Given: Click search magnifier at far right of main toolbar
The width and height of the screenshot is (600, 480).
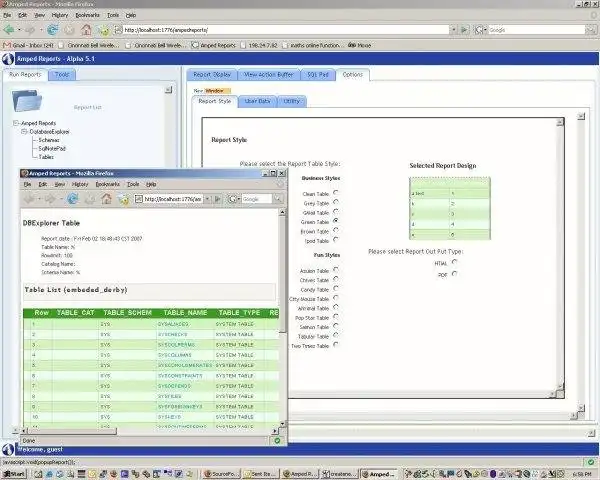Looking at the screenshot, I should pos(591,29).
